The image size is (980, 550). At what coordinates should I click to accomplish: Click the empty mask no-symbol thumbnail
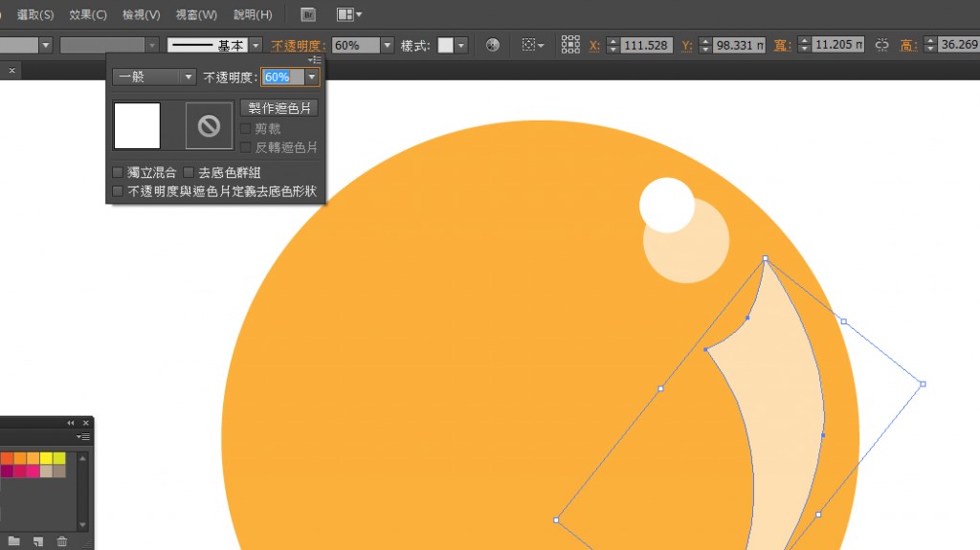click(209, 125)
